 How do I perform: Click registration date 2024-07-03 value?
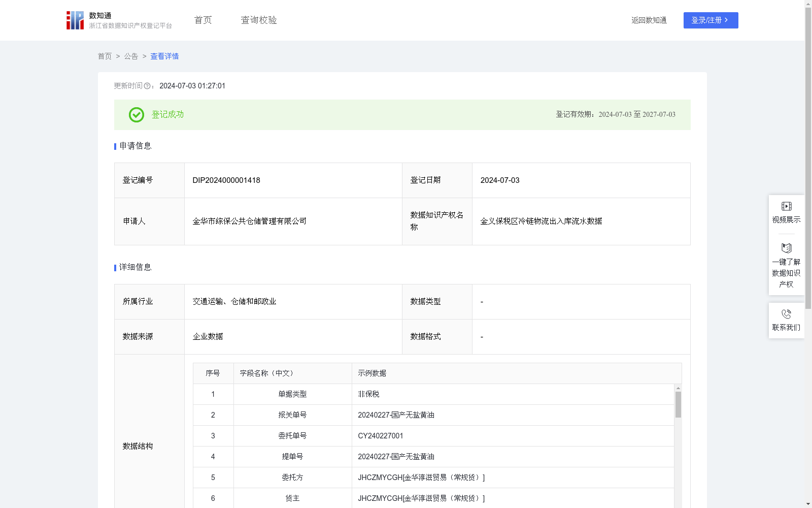pos(500,180)
